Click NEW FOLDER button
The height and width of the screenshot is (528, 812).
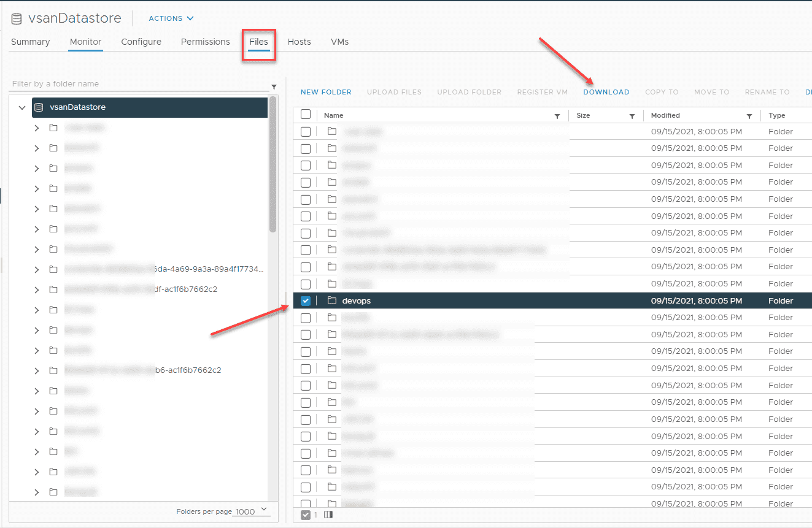[x=326, y=92]
